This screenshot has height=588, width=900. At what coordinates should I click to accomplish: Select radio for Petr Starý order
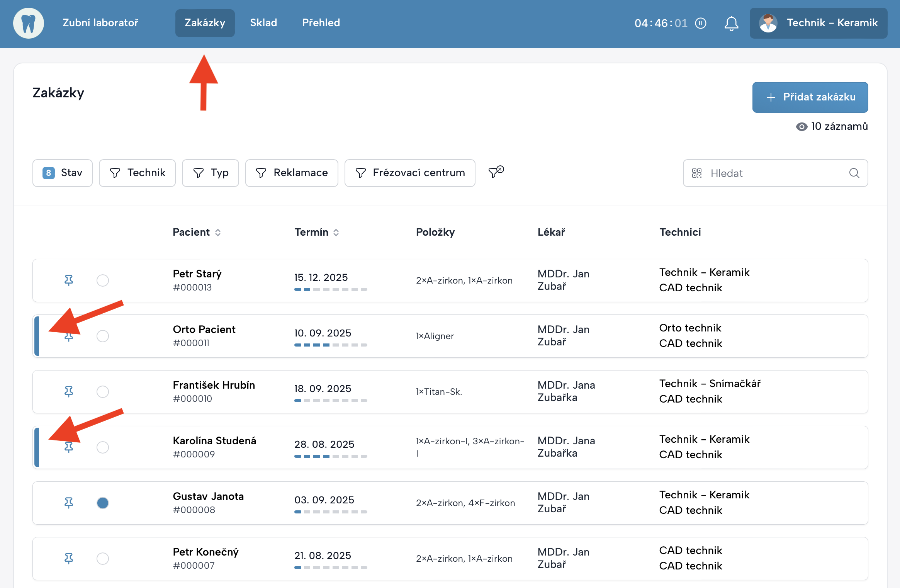click(103, 280)
